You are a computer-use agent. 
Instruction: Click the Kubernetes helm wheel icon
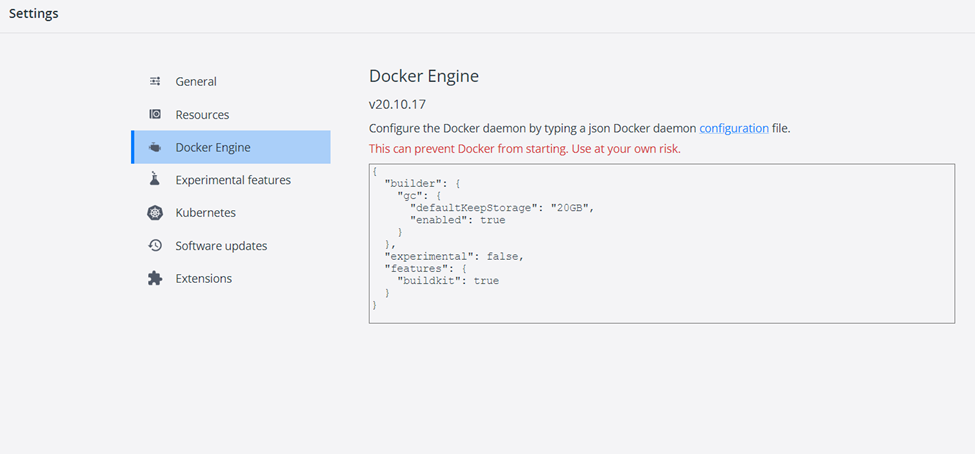coord(155,213)
